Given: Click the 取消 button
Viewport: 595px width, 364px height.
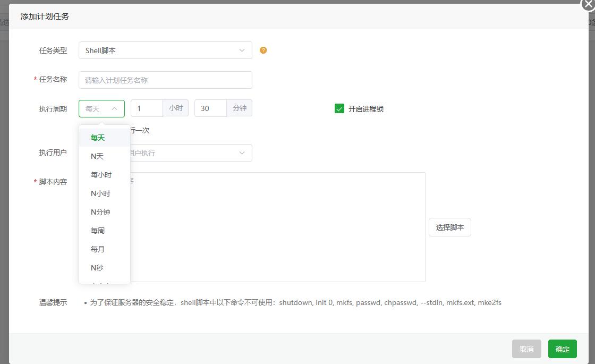Looking at the screenshot, I should tap(526, 349).
